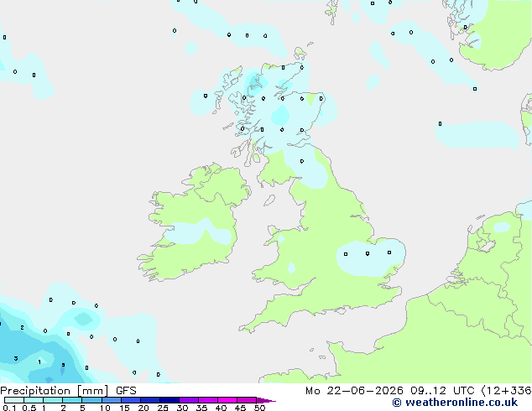Image resolution: width=532 pixels, height=411 pixels.
Task: Click the 30–35 mm purple legend swatch
Action: click(x=189, y=400)
